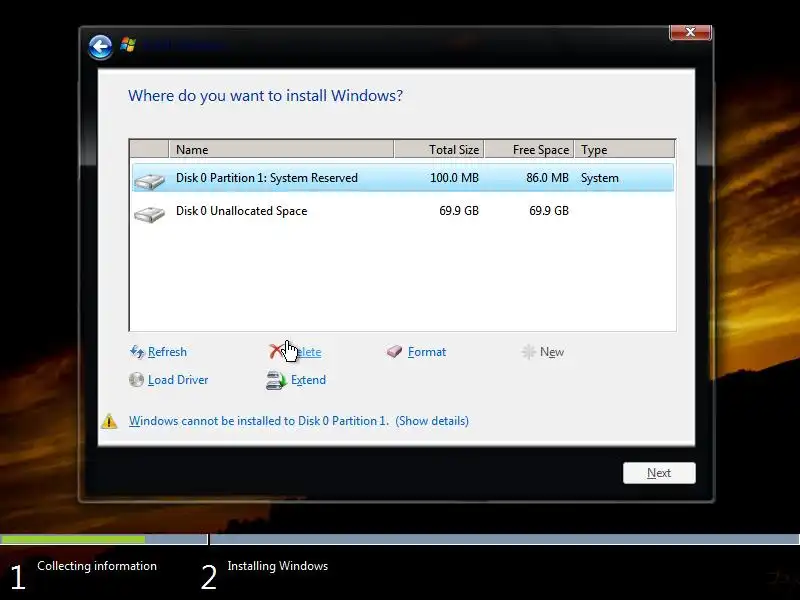Click the red X Delete icon

point(276,351)
